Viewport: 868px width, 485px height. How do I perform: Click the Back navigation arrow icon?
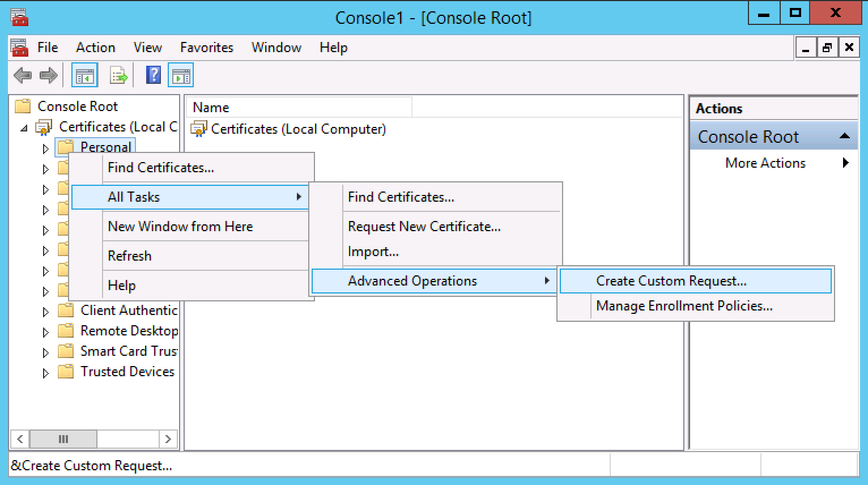coord(22,74)
